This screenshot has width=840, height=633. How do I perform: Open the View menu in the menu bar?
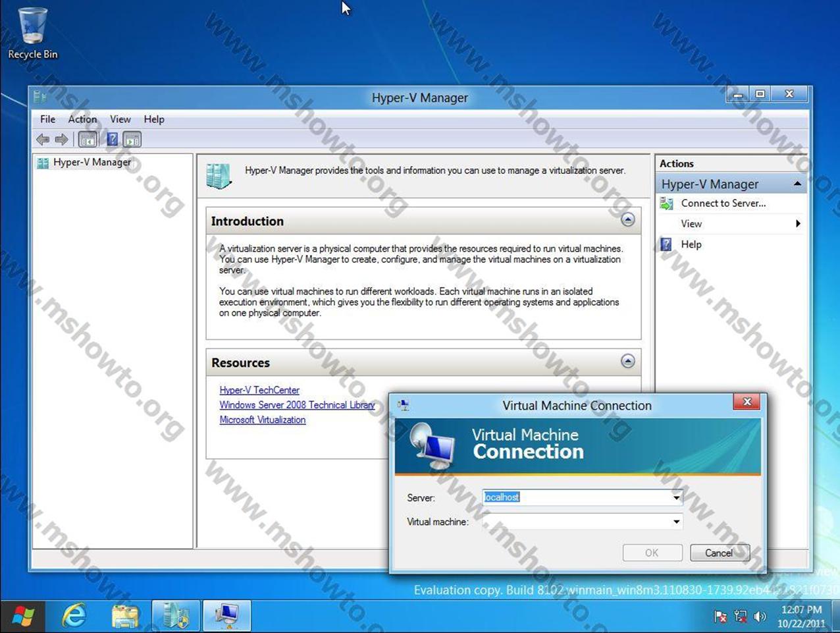(x=120, y=119)
